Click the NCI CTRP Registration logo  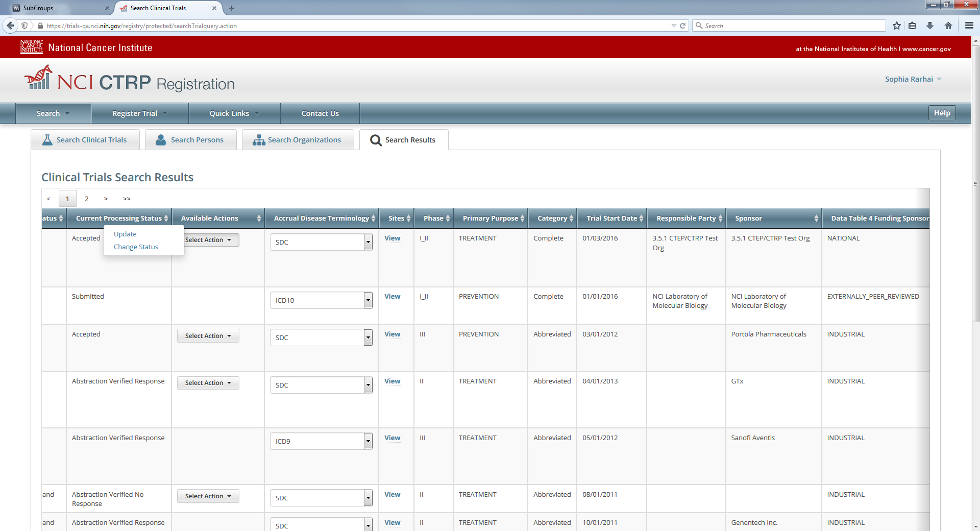(130, 80)
